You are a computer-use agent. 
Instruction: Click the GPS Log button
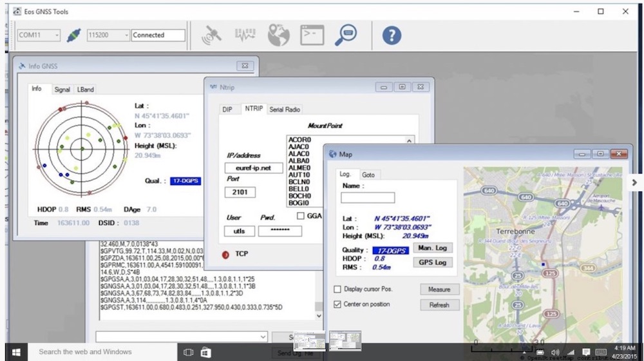433,262
